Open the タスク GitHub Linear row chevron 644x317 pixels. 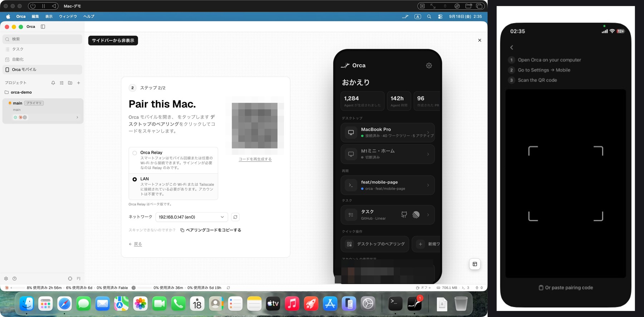428,215
